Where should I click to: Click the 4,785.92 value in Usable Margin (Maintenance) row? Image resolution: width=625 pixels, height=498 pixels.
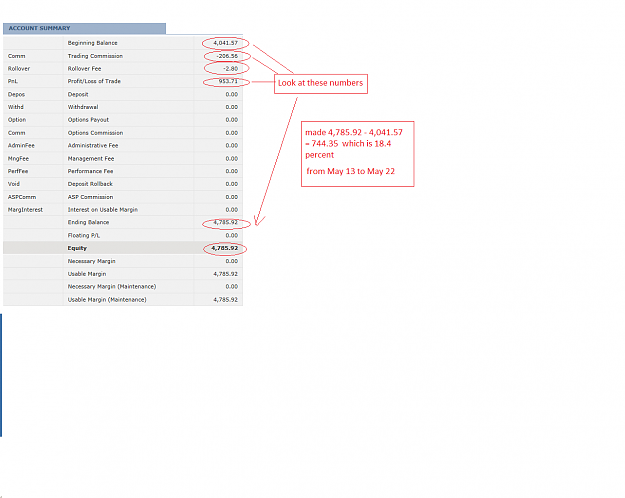click(x=226, y=300)
